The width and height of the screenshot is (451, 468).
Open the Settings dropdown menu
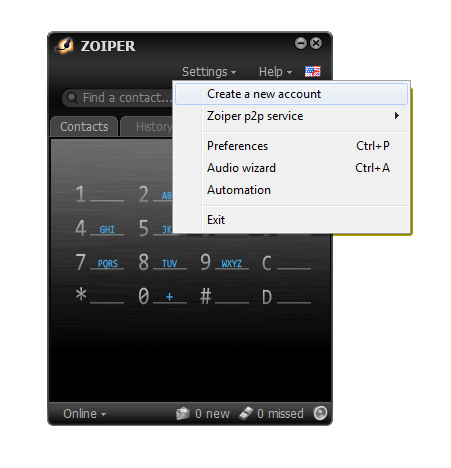(x=209, y=72)
